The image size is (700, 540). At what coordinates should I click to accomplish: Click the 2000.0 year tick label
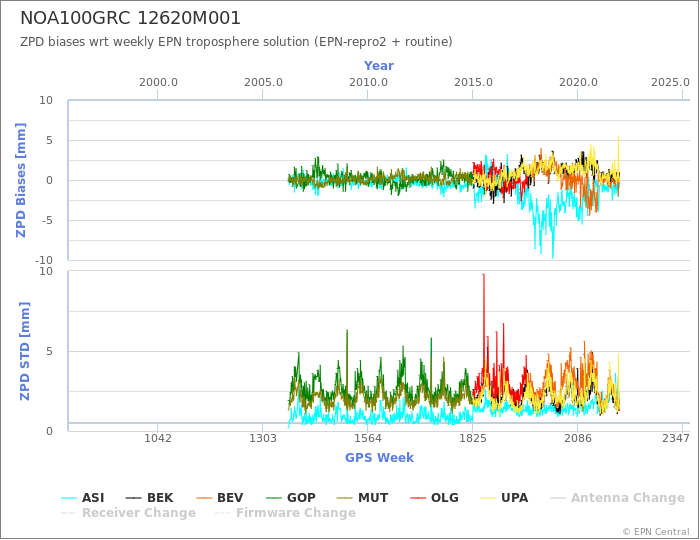pos(158,83)
